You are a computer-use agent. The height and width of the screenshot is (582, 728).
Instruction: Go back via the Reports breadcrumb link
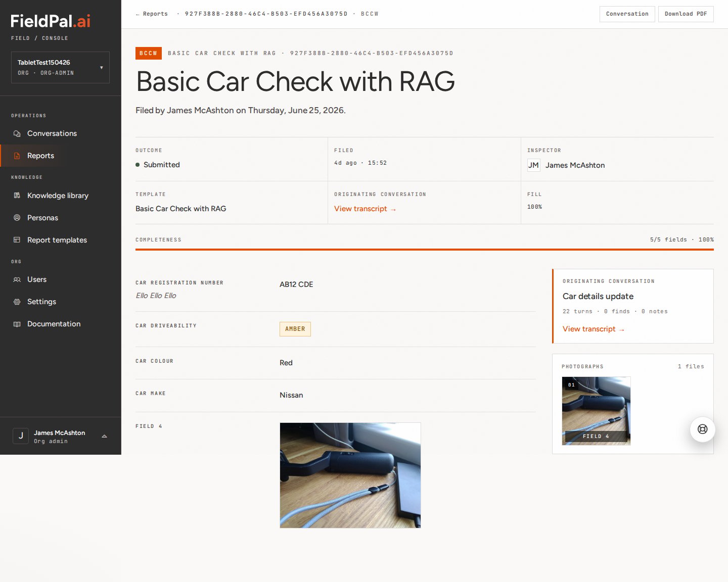pos(152,14)
